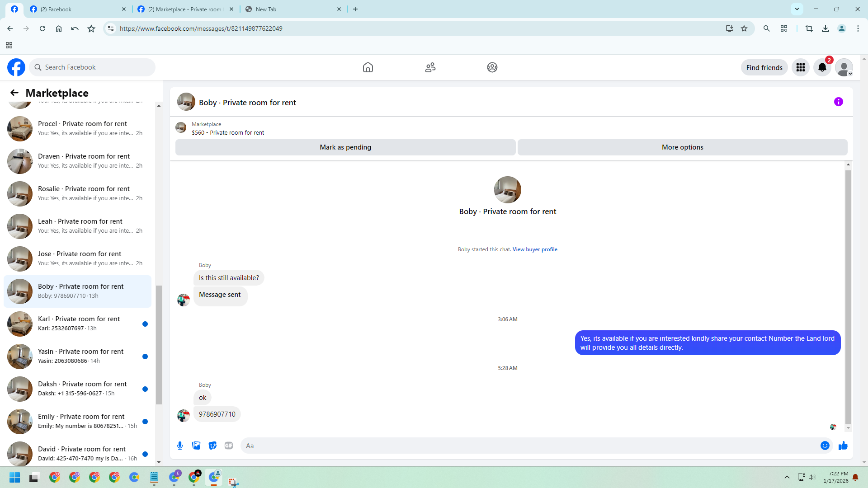Open Facebook notifications bell
This screenshot has width=868, height=488.
click(x=822, y=67)
